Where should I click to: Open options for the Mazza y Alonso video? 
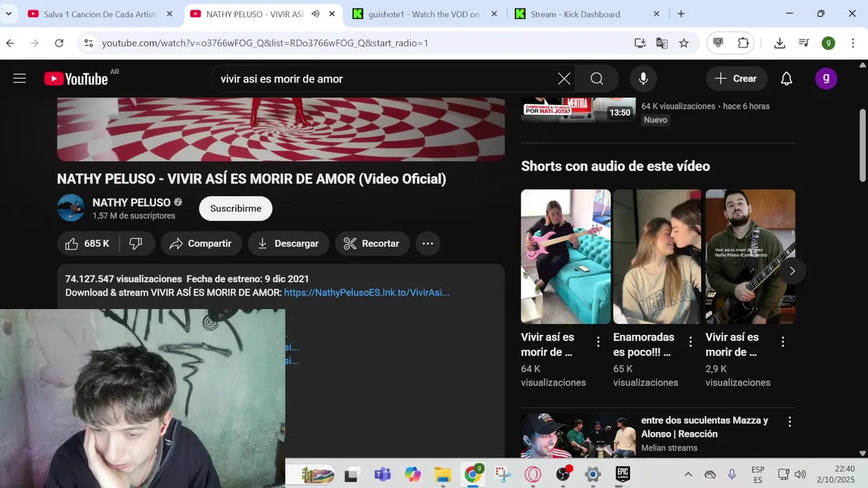[789, 422]
